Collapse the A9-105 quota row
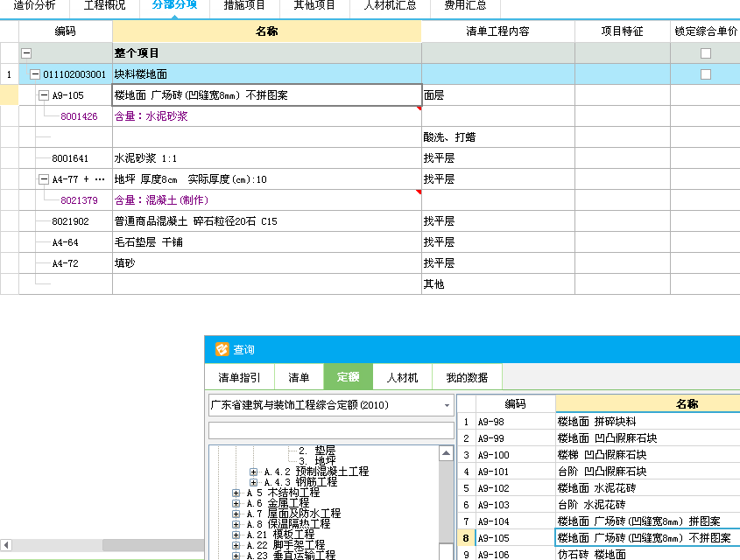This screenshot has height=560, width=740. point(44,95)
